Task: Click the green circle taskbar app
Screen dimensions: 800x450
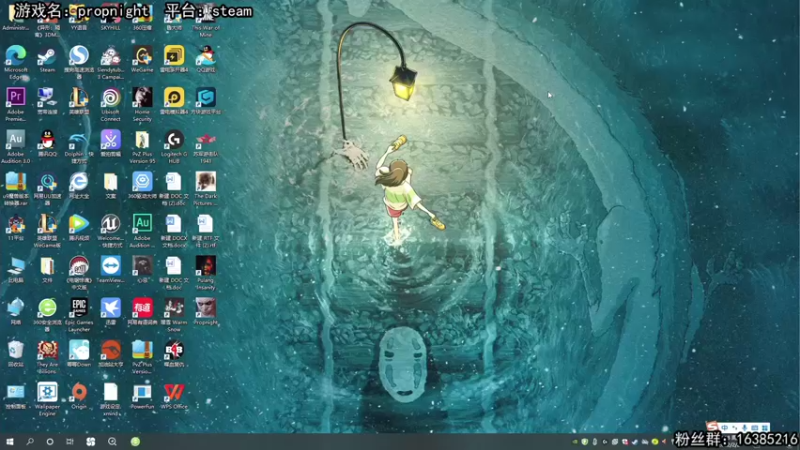Action: (135, 442)
